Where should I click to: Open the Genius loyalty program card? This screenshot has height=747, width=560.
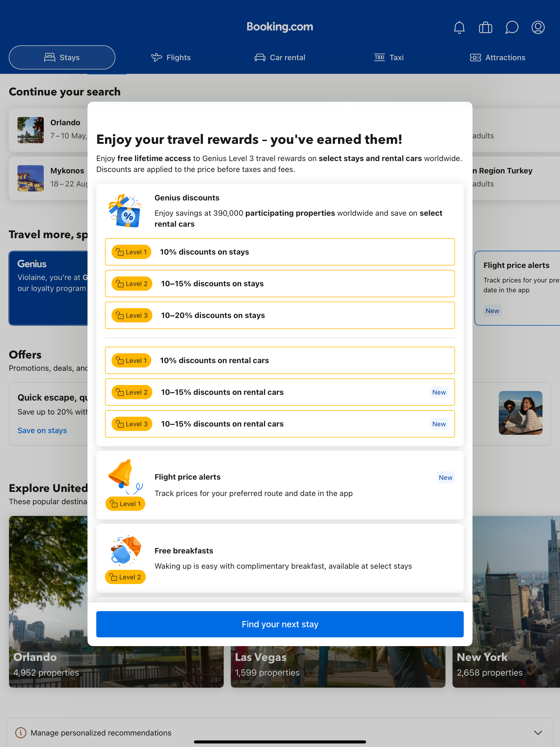coord(48,288)
